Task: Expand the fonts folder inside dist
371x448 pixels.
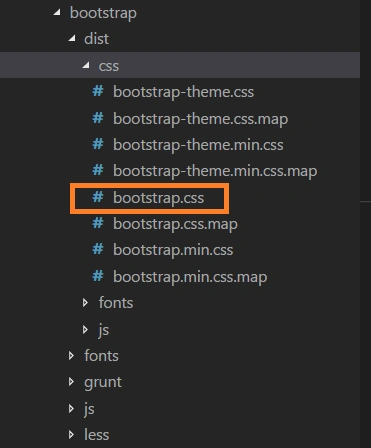Action: coord(85,303)
